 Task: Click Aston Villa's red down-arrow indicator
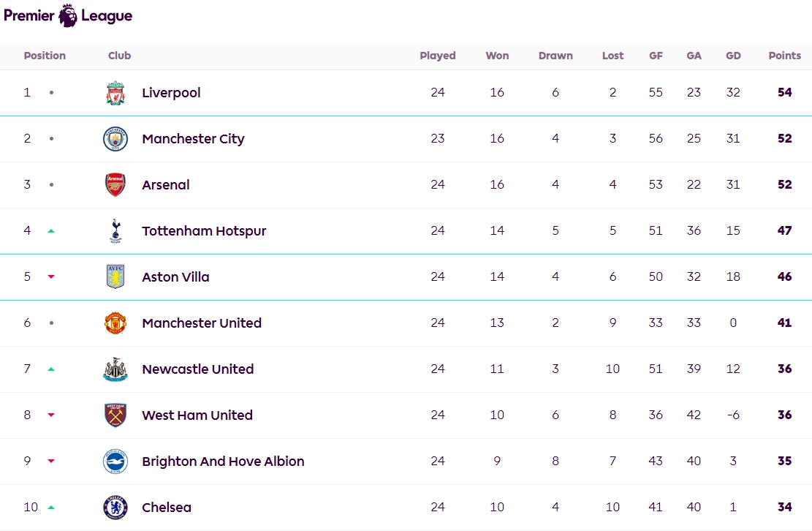click(51, 276)
